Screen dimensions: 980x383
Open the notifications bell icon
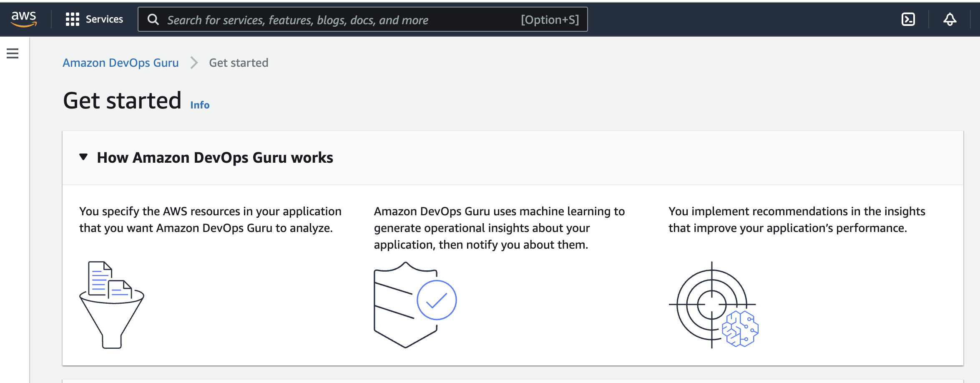tap(950, 19)
